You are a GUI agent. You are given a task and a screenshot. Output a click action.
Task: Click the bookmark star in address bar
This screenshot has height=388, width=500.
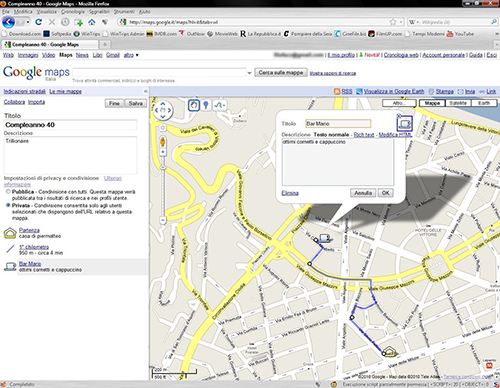pos(393,22)
